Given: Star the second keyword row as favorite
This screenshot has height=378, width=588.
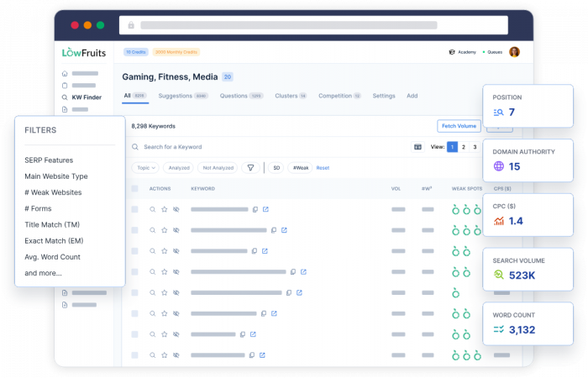Looking at the screenshot, I should click(x=165, y=230).
